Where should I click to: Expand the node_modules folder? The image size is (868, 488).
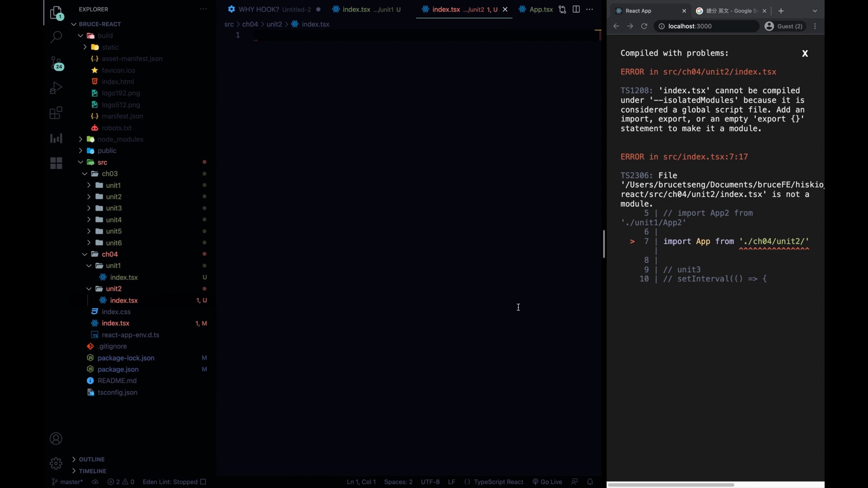120,139
